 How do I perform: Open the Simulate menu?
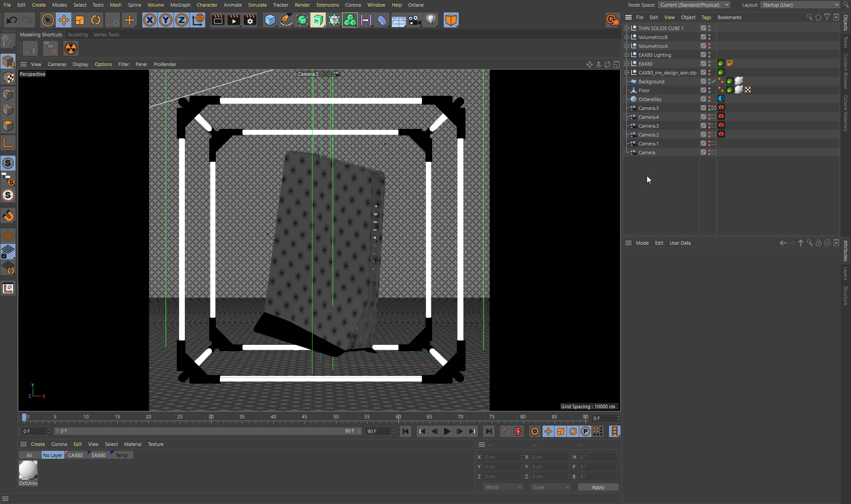[257, 5]
